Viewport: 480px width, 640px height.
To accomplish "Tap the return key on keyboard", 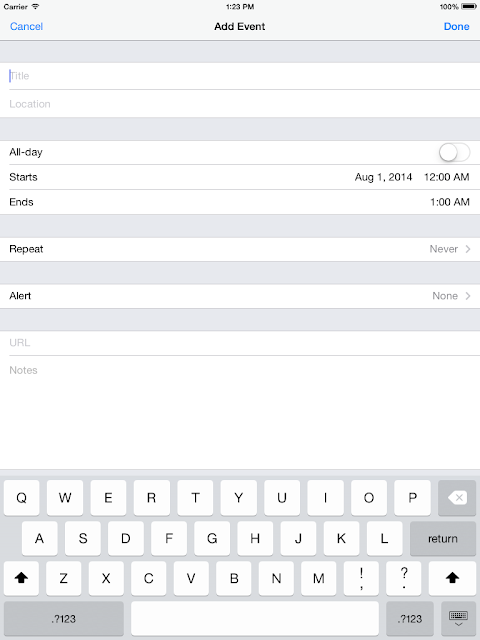I will pyautogui.click(x=443, y=538).
